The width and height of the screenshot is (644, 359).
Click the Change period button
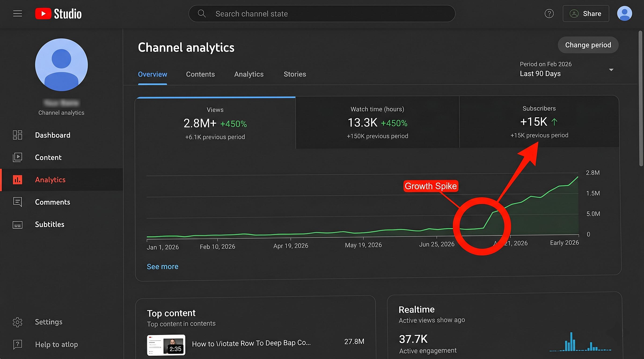[588, 45]
